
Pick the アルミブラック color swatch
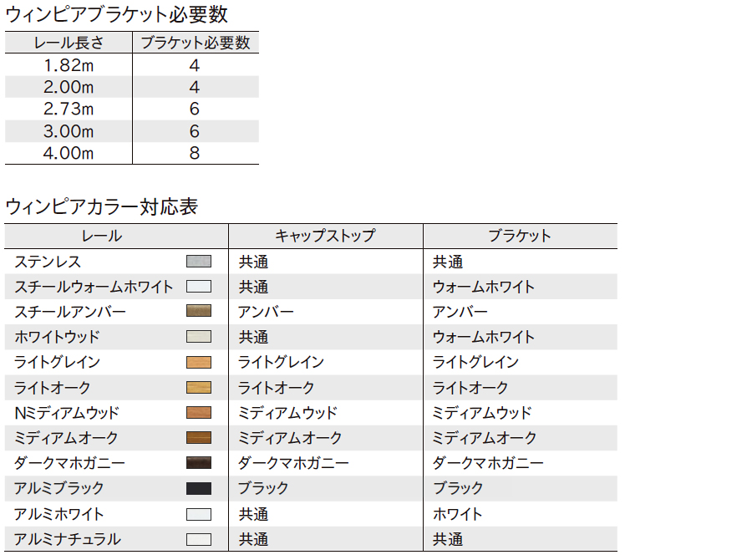[x=199, y=488]
